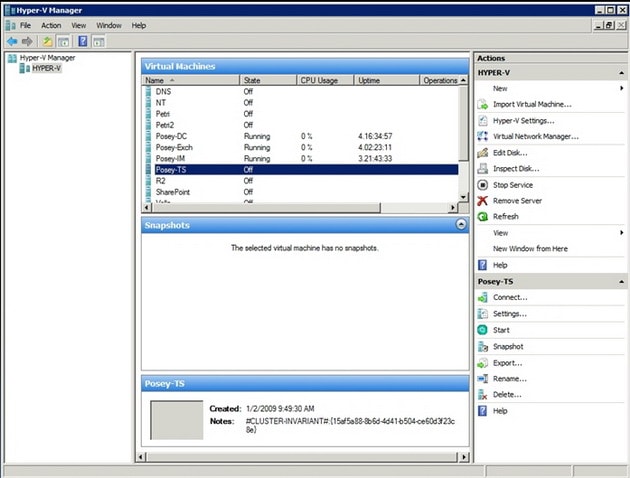The image size is (630, 478).
Task: Click VM list scroll up arrow
Action: pos(463,80)
